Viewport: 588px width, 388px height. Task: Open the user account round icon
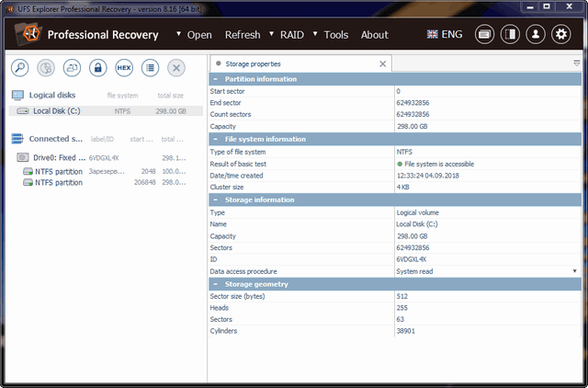(x=536, y=35)
